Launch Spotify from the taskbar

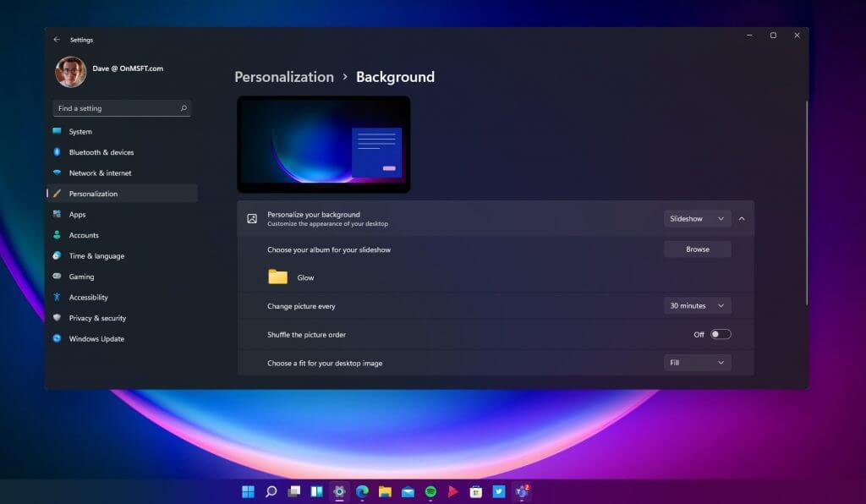tap(430, 490)
